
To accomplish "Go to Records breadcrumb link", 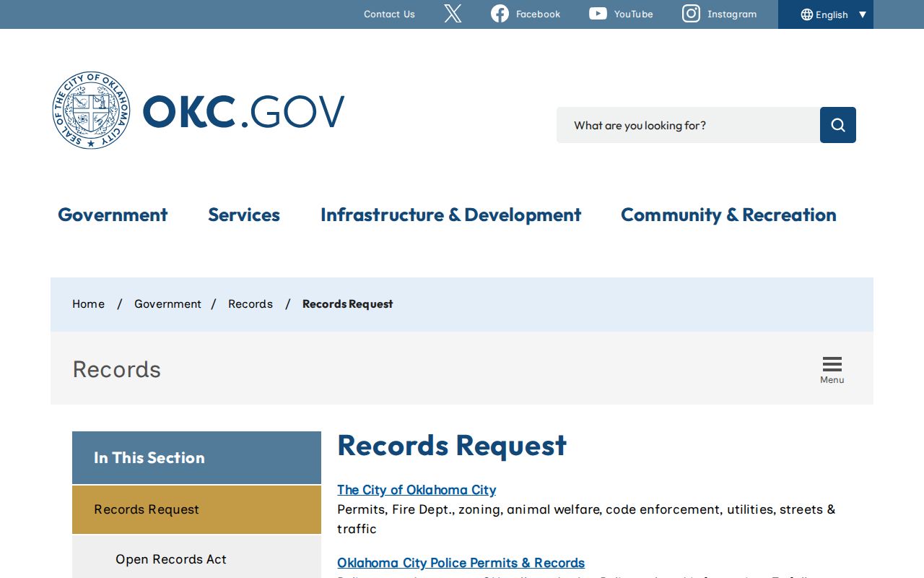I will pyautogui.click(x=250, y=304).
